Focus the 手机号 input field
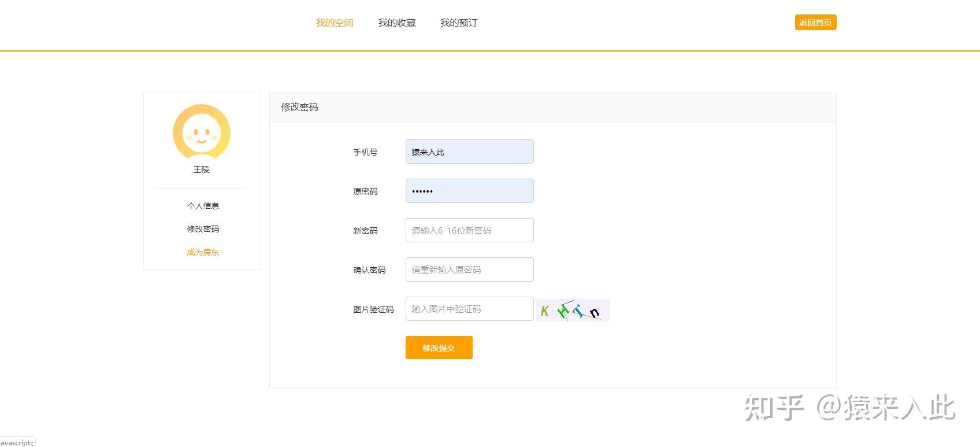Screen dimensions: 980x447 coord(470,152)
